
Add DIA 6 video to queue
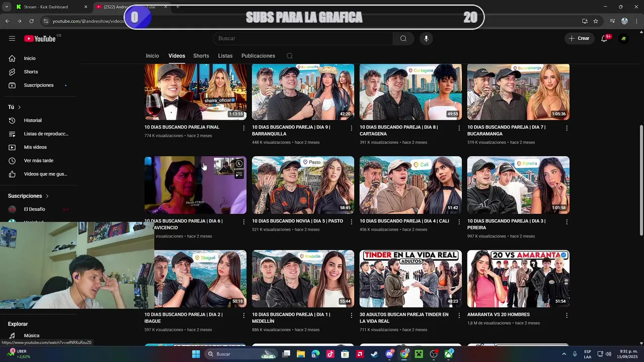pos(239,174)
